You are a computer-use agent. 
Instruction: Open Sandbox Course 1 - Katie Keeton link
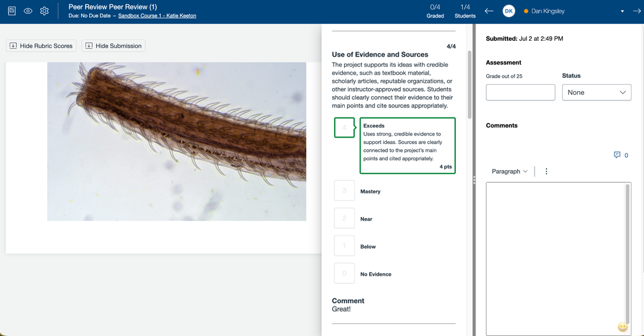[157, 16]
